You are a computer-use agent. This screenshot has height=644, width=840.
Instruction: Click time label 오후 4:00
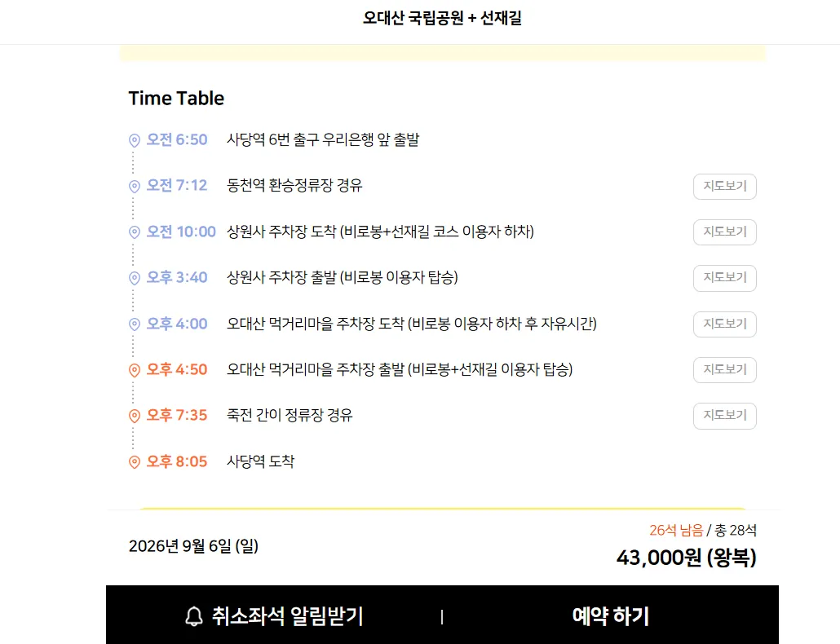177,324
